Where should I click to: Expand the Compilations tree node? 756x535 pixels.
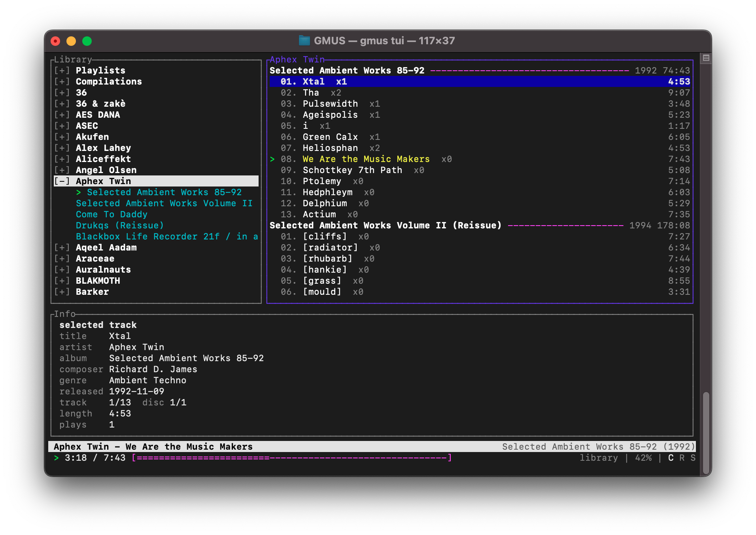62,82
